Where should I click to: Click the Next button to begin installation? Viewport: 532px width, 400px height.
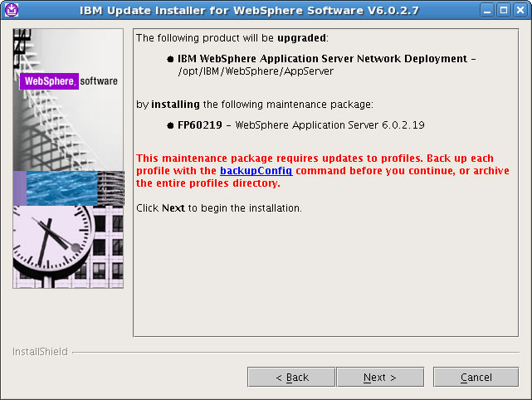point(380,377)
